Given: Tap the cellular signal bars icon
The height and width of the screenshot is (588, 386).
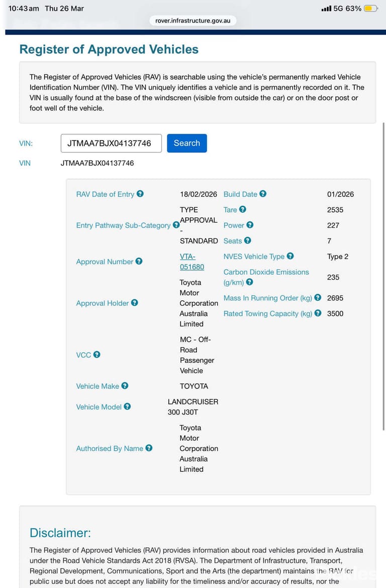Looking at the screenshot, I should tap(326, 8).
